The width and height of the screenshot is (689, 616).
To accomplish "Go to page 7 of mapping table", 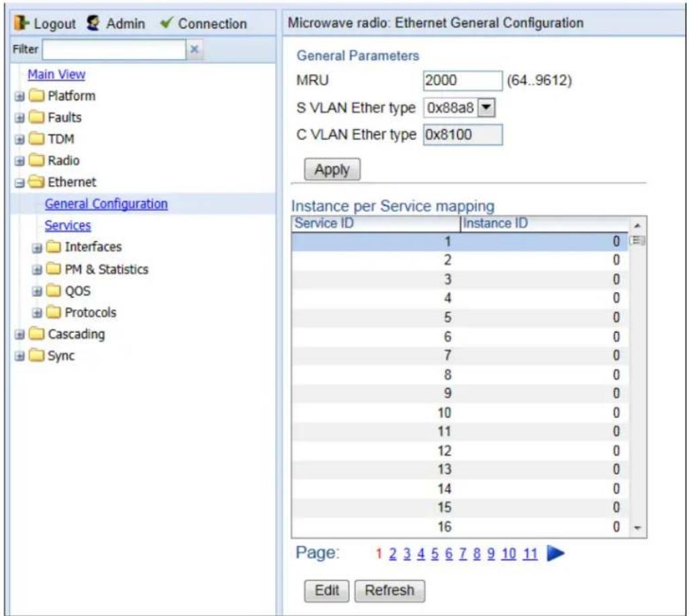I will click(463, 554).
